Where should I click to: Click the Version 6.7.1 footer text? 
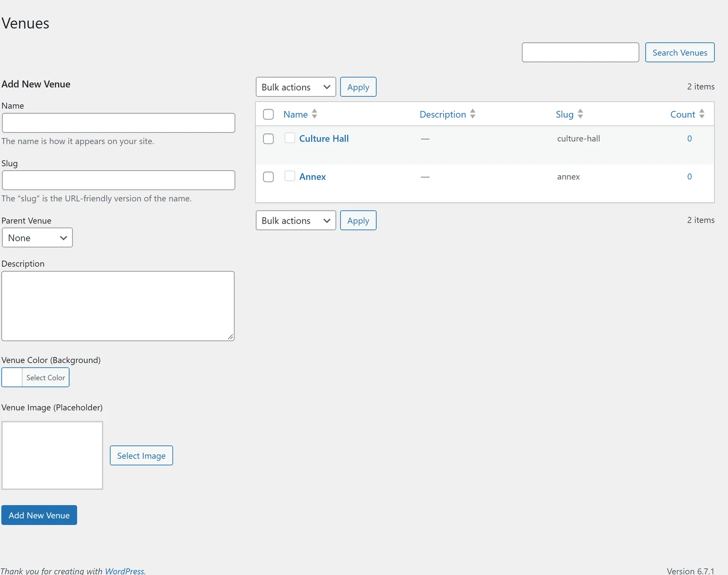pyautogui.click(x=690, y=571)
